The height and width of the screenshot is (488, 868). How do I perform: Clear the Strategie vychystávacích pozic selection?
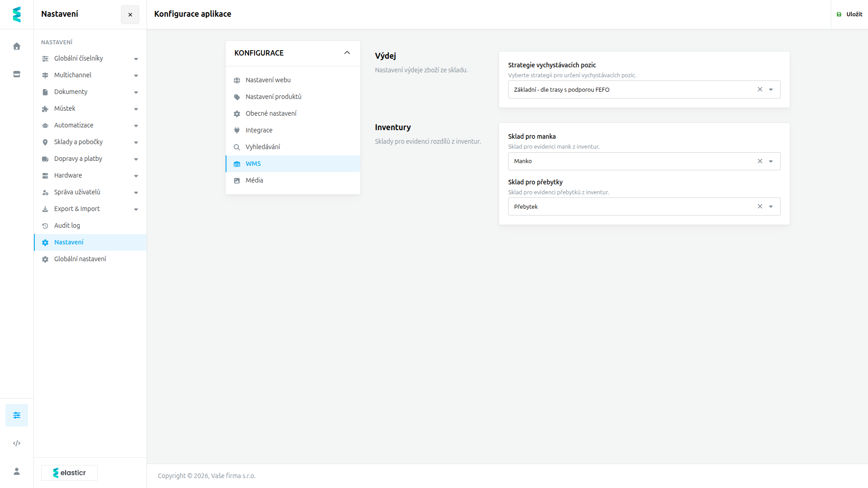click(760, 89)
